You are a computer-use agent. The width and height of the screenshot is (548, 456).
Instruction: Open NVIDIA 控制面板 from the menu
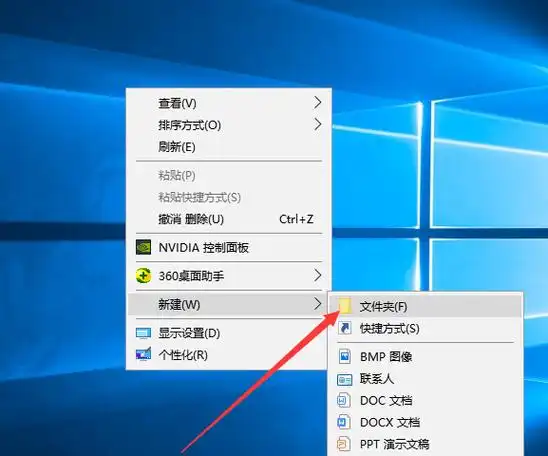tap(229, 247)
